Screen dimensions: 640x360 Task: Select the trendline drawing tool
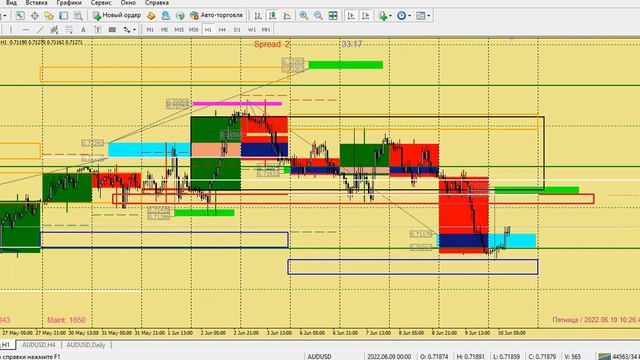(x=40, y=29)
